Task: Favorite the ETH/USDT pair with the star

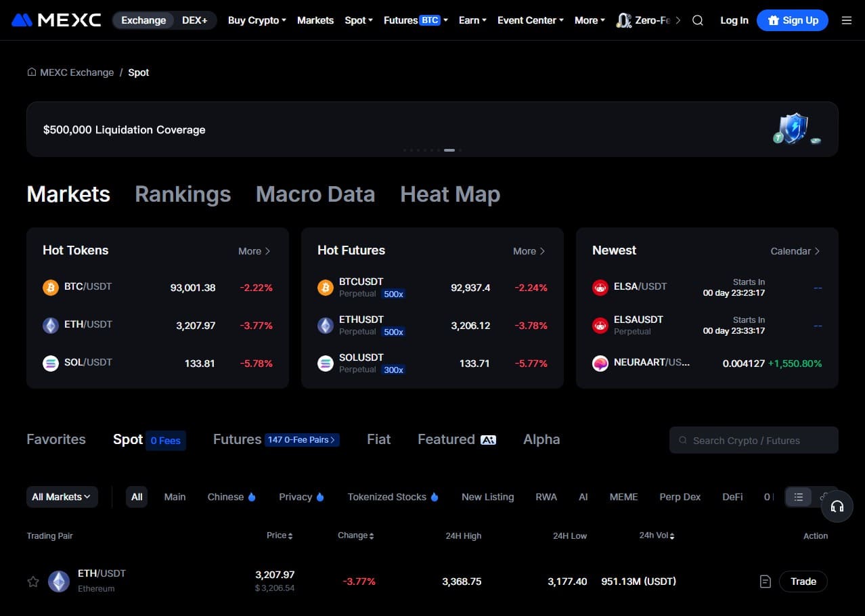Action: point(32,581)
